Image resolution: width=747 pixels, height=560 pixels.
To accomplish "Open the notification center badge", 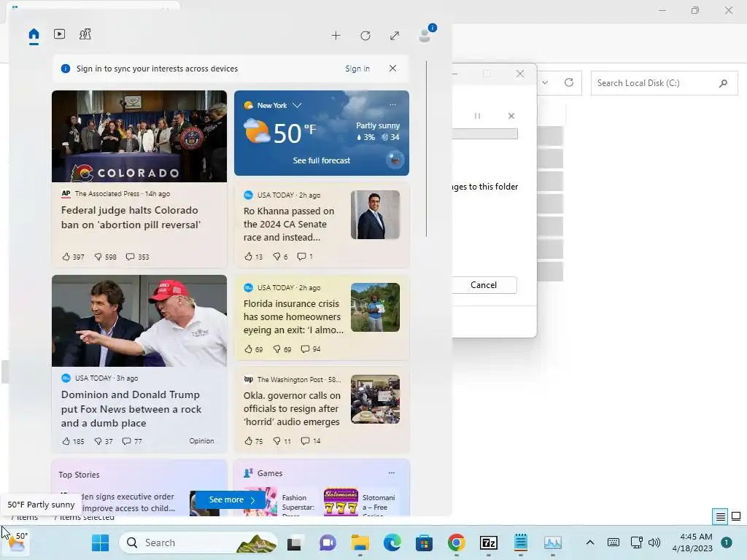I will [727, 542].
